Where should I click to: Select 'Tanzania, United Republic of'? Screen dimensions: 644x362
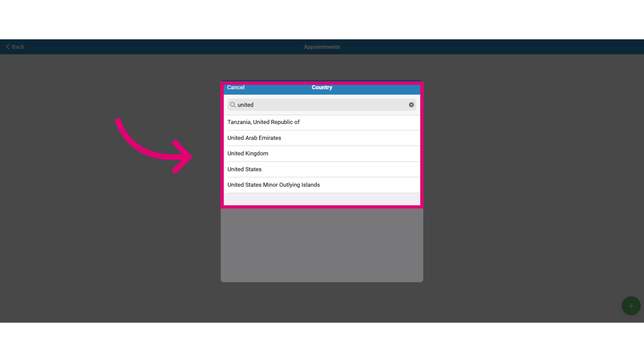(322, 122)
